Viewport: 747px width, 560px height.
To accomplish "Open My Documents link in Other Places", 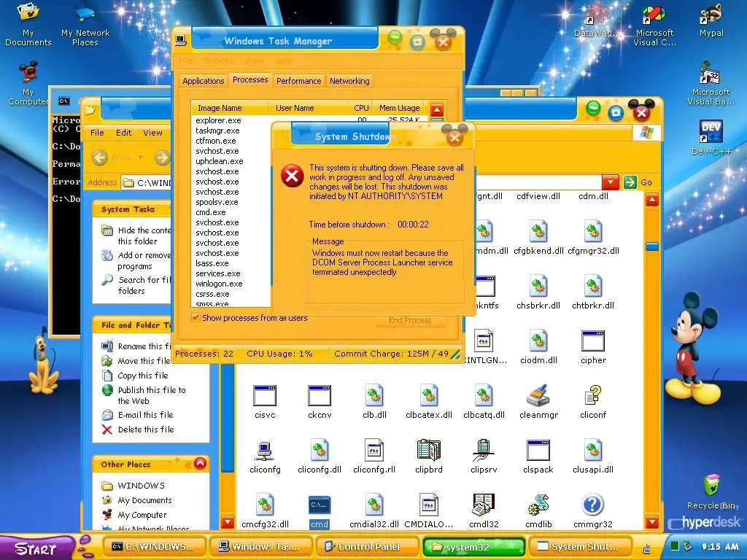I will pos(137,500).
